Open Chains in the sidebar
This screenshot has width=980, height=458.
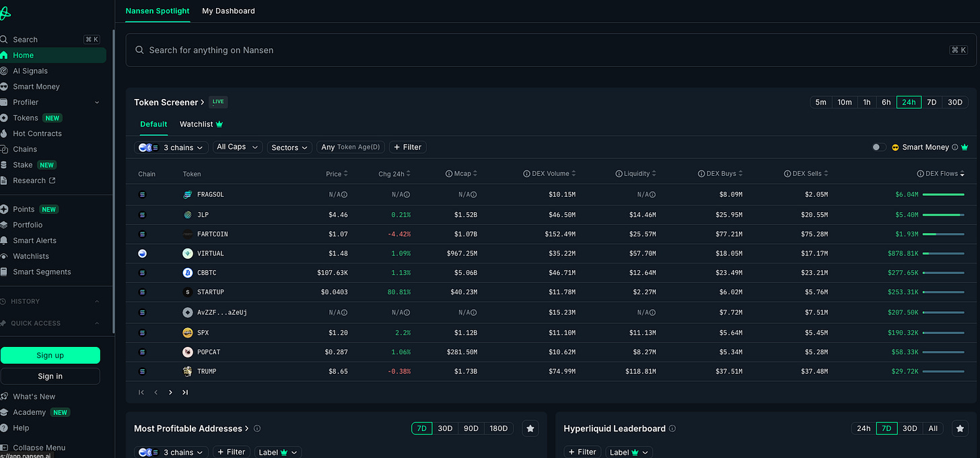point(25,149)
